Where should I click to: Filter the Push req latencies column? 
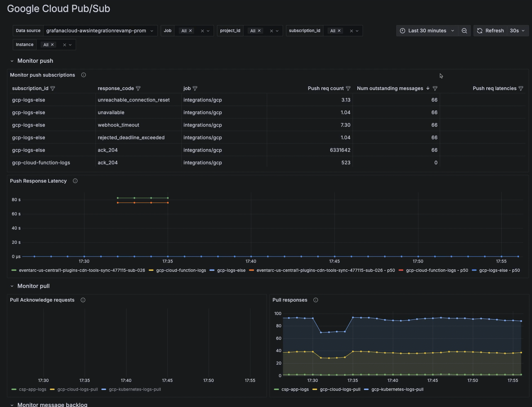point(521,88)
